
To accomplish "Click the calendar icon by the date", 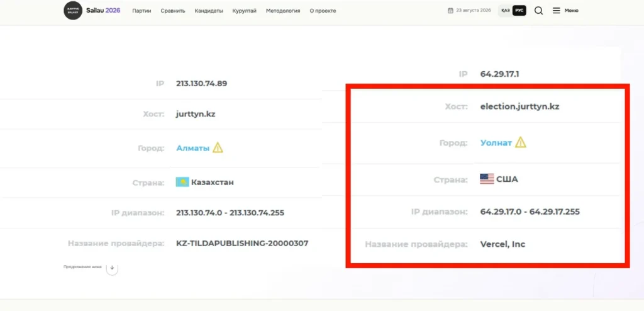I will pos(450,11).
